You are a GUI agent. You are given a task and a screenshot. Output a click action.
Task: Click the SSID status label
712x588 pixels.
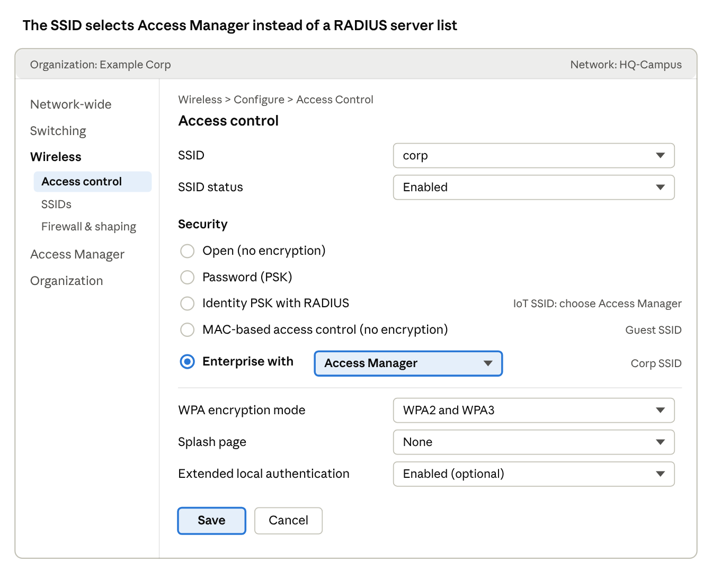pos(210,187)
